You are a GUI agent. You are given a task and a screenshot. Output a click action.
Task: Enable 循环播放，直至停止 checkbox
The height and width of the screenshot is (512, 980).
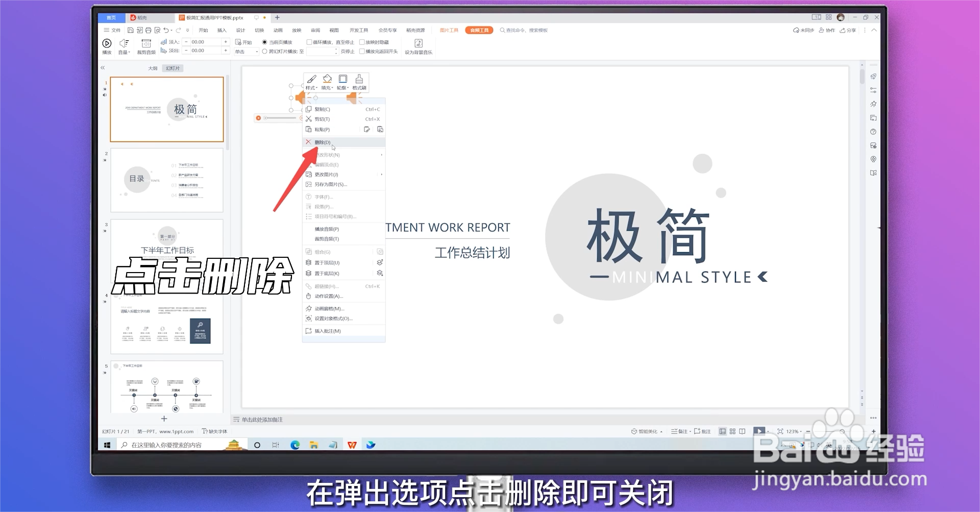pos(309,42)
